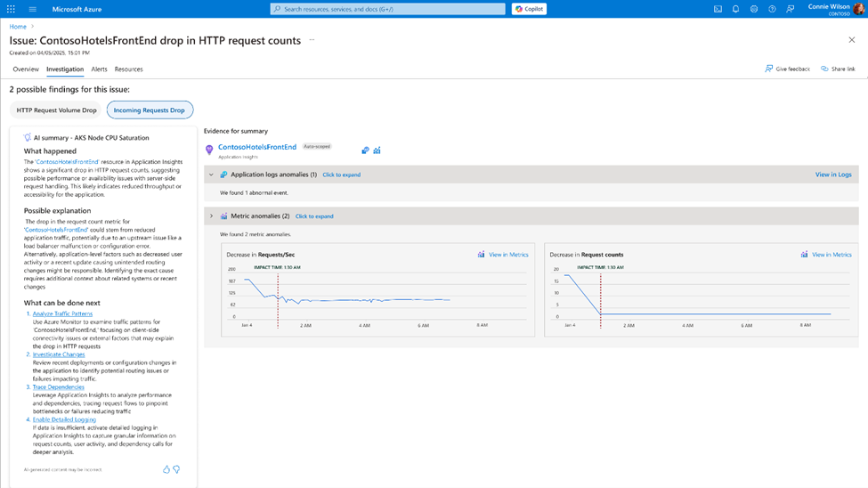View Requests/Sec chart in Metrics
Screen dimensions: 868x488
click(x=508, y=255)
